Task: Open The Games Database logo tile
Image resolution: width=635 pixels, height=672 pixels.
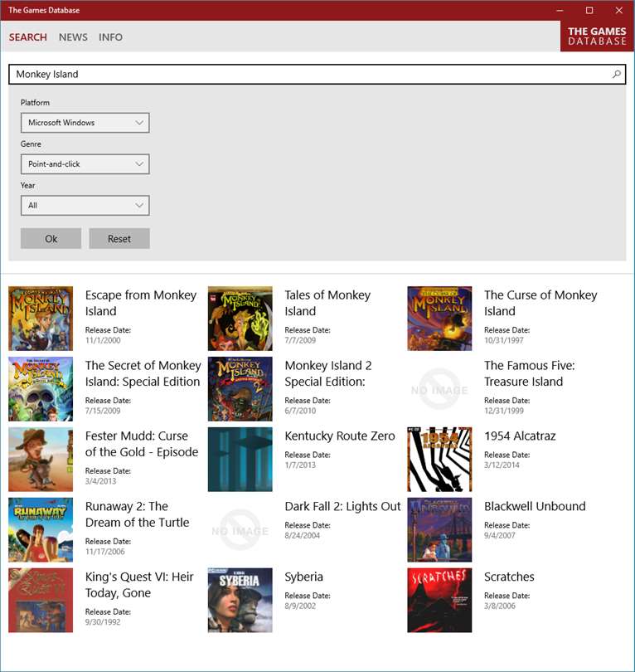Action: (x=598, y=36)
